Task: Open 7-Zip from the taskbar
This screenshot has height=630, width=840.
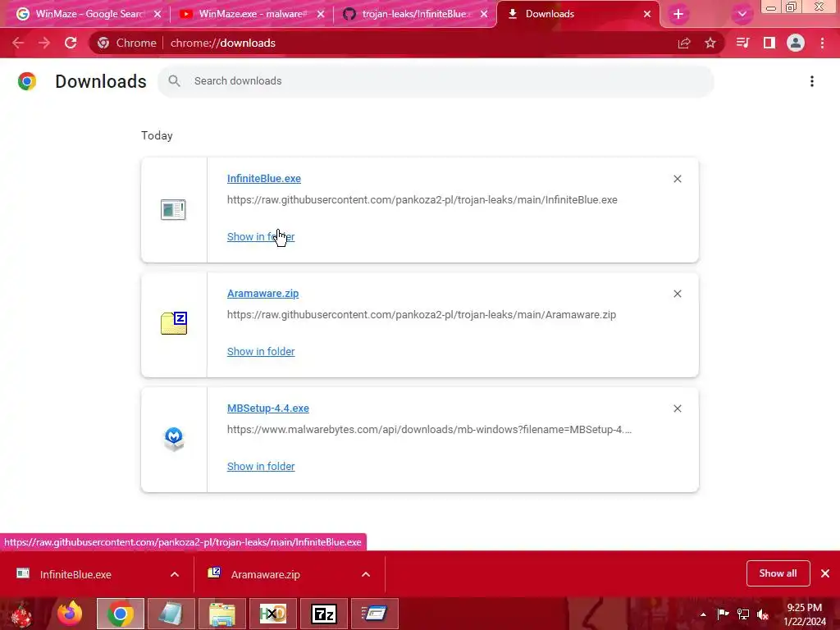Action: pos(323,614)
